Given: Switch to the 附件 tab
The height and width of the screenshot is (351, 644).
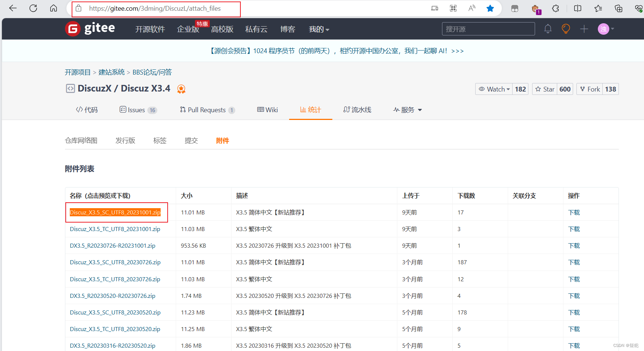Looking at the screenshot, I should 222,140.
